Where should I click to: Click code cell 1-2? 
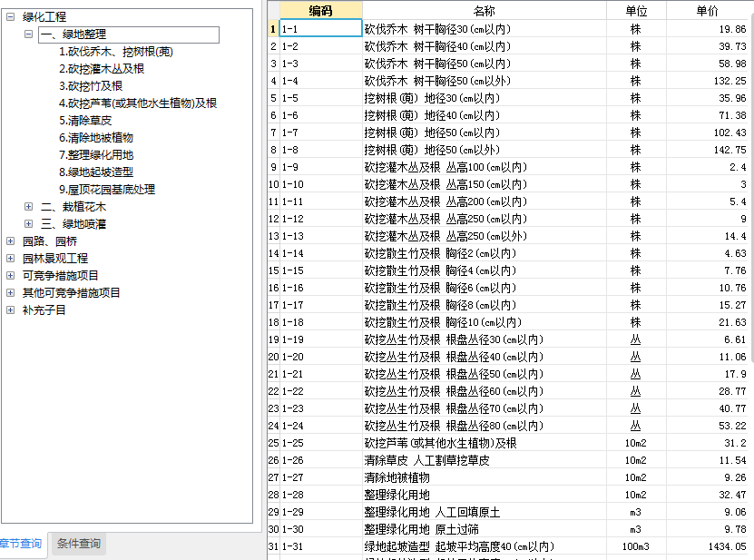click(320, 46)
